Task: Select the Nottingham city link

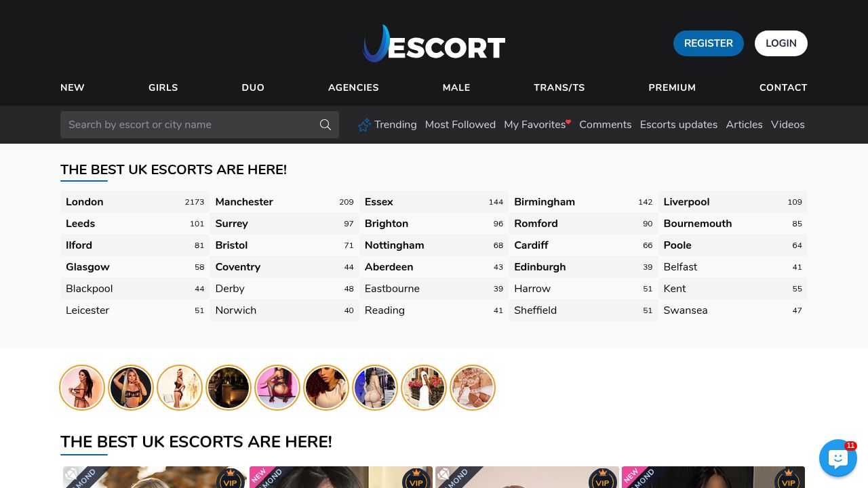Action: (x=434, y=245)
